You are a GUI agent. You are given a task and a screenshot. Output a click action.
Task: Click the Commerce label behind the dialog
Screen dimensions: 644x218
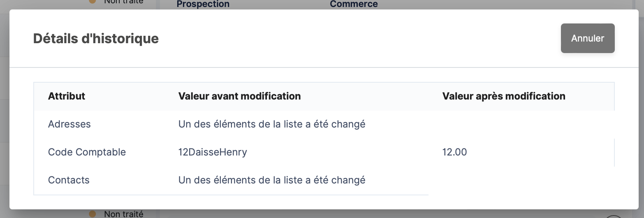pos(354,5)
